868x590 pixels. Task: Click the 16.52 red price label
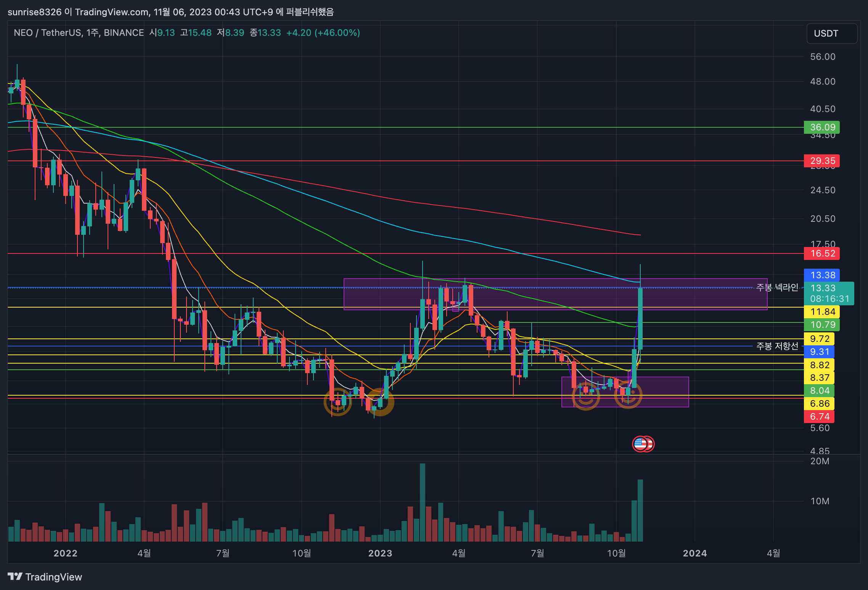[822, 253]
